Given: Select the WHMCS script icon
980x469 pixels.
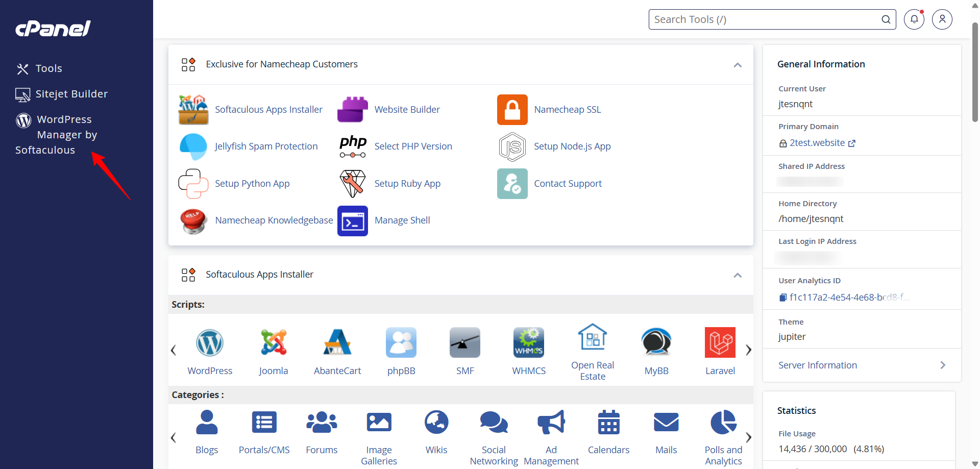Looking at the screenshot, I should [529, 342].
